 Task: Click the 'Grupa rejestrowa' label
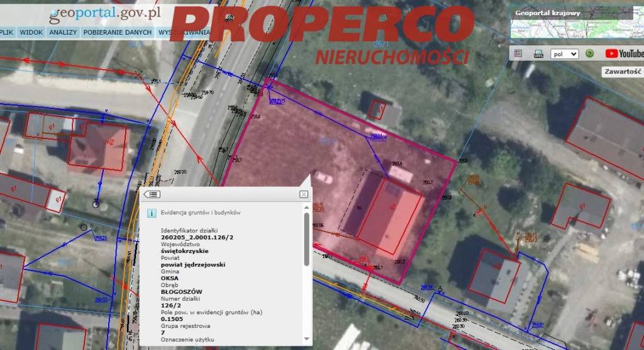(x=186, y=325)
